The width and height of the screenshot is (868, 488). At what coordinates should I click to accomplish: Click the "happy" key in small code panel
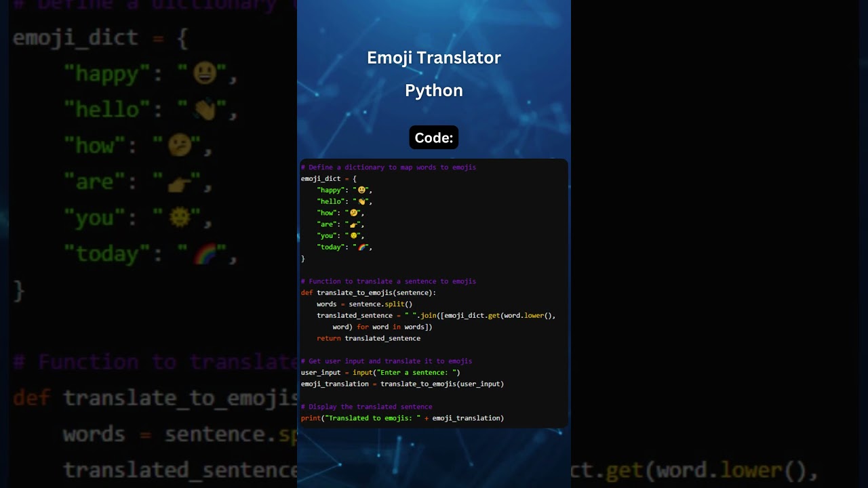[x=330, y=190]
